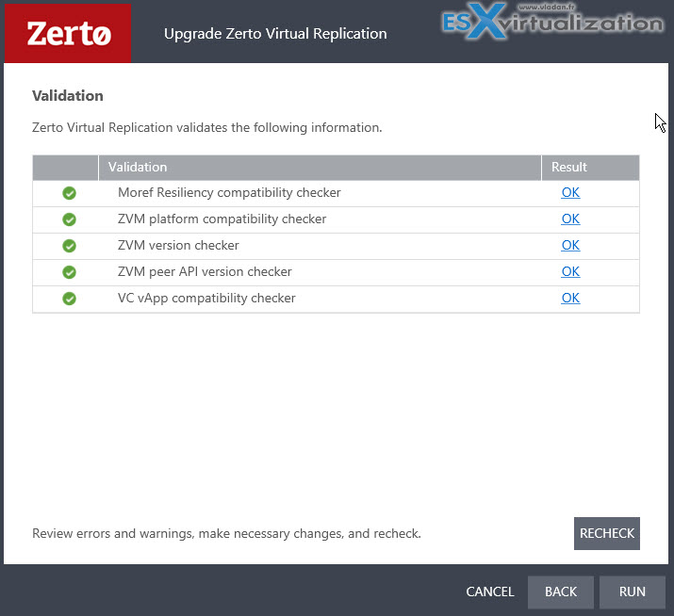Image resolution: width=674 pixels, height=616 pixels.
Task: Select the Moref Resiliency compatibility checker row
Action: point(336,193)
